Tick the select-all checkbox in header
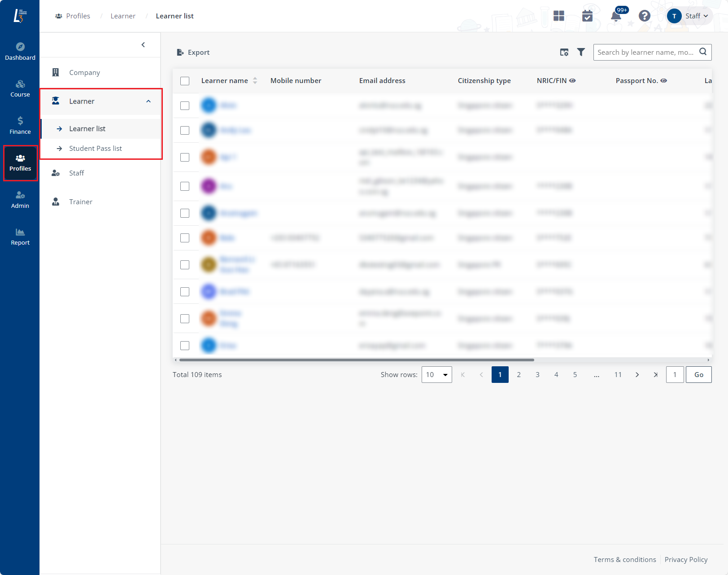This screenshot has width=728, height=575. (185, 81)
